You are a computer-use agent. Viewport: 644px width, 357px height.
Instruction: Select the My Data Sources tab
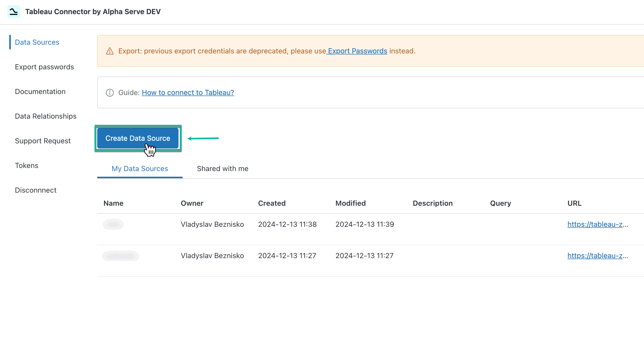[140, 168]
